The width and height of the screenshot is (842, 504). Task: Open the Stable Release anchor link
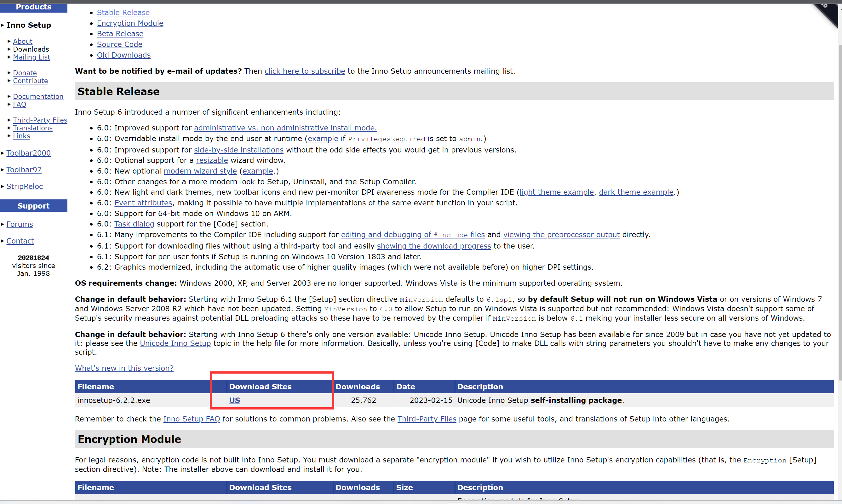[123, 13]
